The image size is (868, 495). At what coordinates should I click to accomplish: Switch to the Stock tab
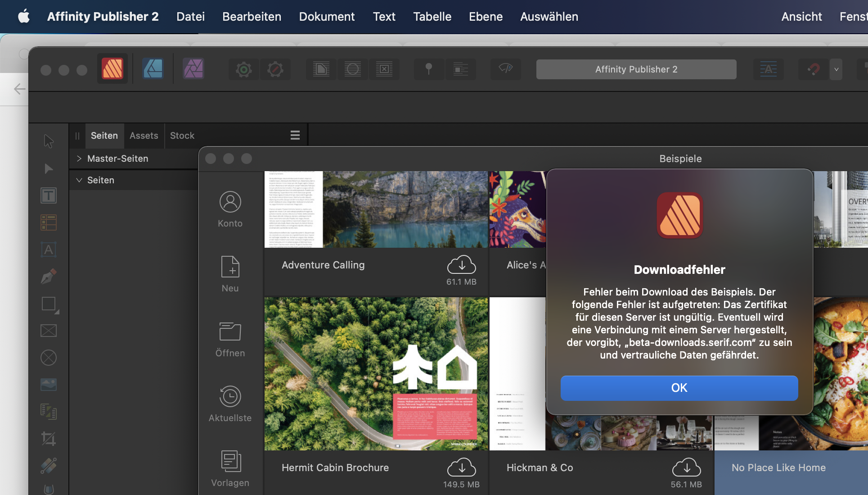(x=182, y=136)
